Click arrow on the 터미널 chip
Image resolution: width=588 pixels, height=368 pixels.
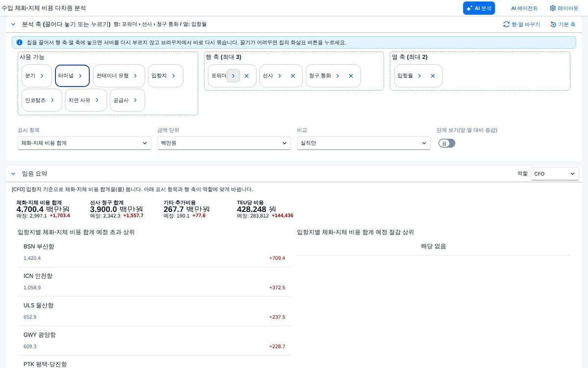(80, 76)
